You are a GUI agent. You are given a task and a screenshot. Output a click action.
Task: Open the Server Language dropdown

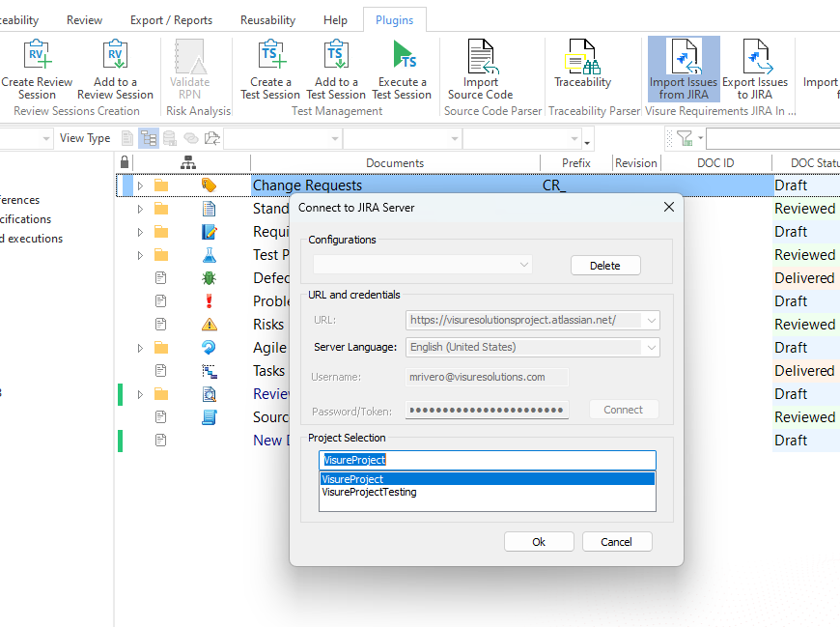pyautogui.click(x=652, y=347)
